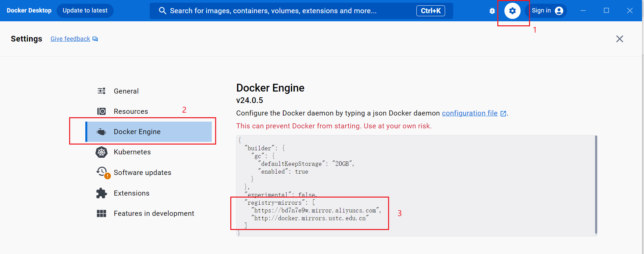This screenshot has height=254, width=644.
Task: Minimize the Docker Desktop window
Action: click(583, 11)
